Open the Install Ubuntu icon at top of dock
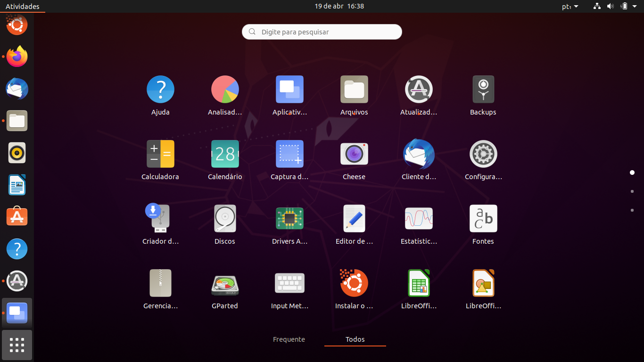 (x=17, y=25)
